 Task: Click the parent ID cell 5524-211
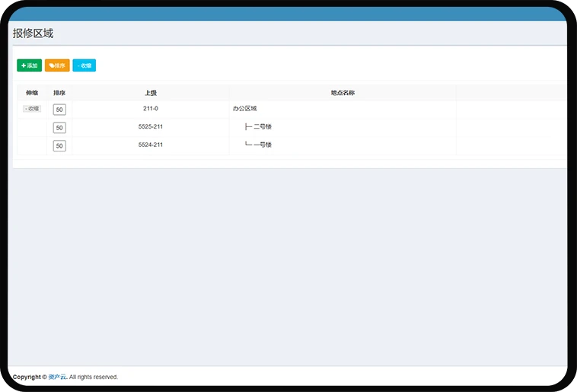[151, 145]
